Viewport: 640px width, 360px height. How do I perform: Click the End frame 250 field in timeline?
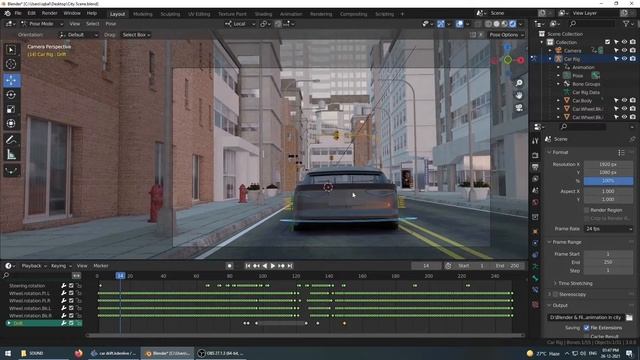pos(507,266)
